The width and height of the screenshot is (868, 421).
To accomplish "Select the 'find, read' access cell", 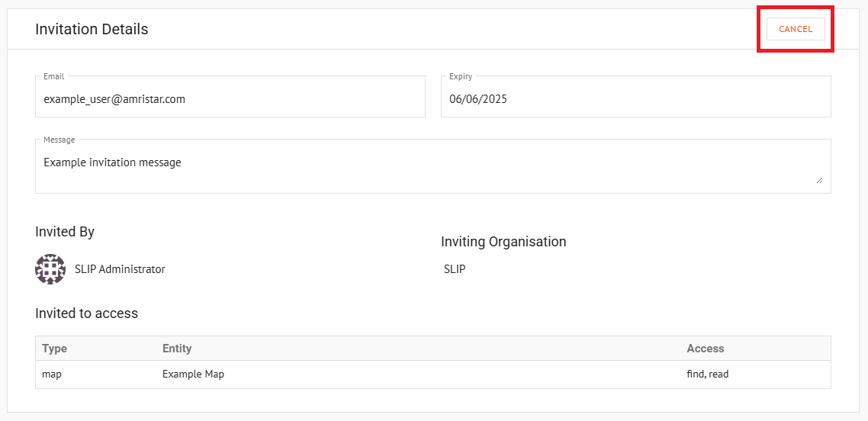I will (708, 374).
